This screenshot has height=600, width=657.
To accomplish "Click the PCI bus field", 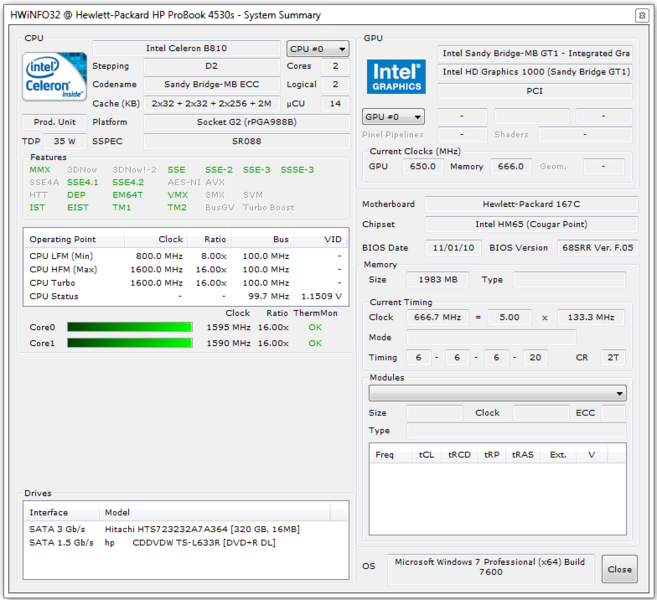I will 535,91.
